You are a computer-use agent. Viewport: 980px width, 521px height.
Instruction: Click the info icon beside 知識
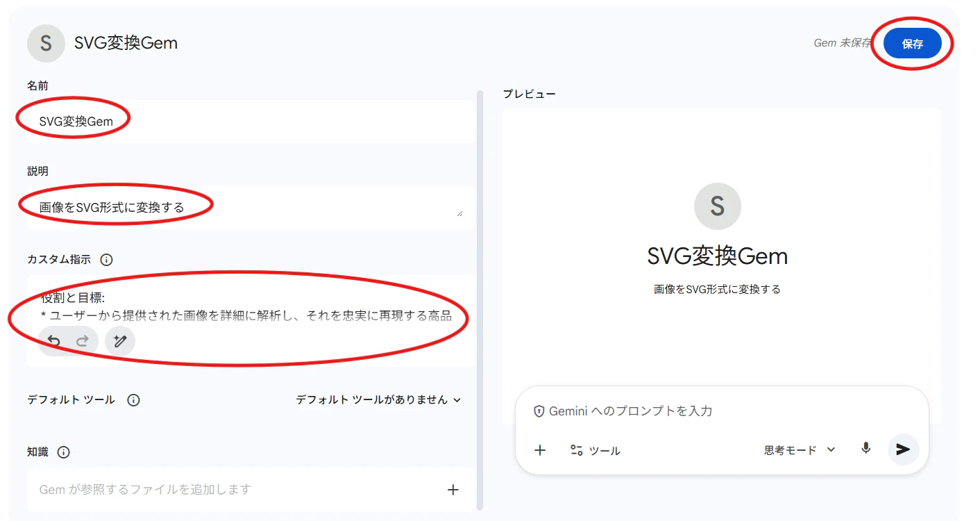(x=64, y=452)
